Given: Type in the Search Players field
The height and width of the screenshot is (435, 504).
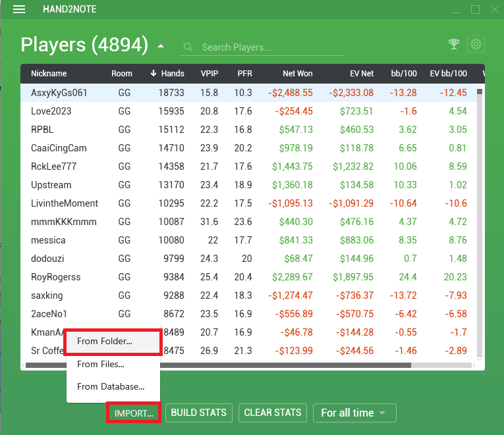Looking at the screenshot, I should tap(270, 47).
